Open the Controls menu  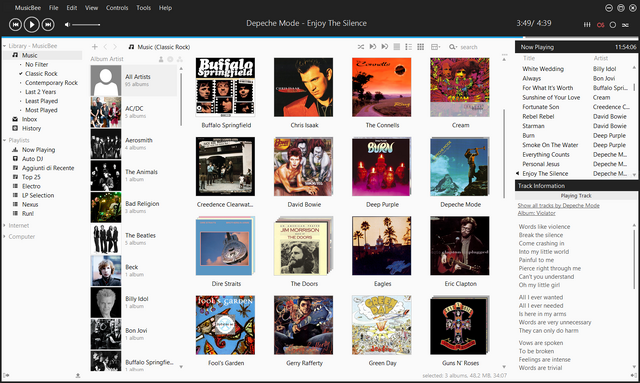(117, 8)
